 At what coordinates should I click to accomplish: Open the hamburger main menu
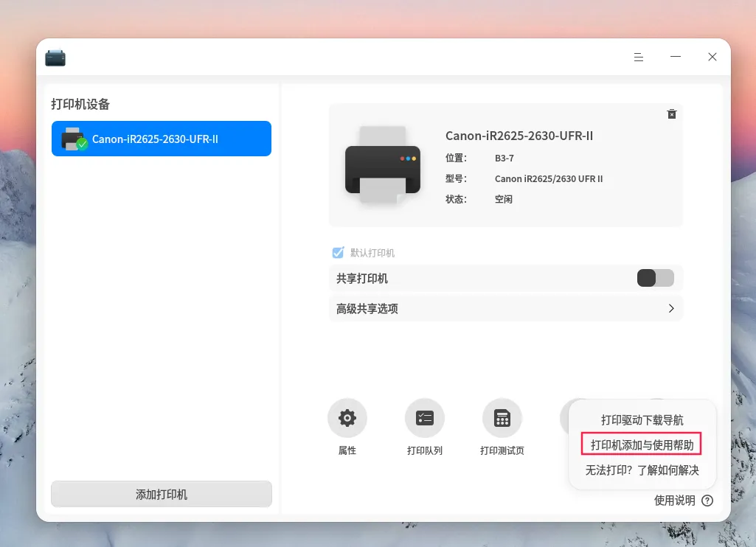click(638, 58)
